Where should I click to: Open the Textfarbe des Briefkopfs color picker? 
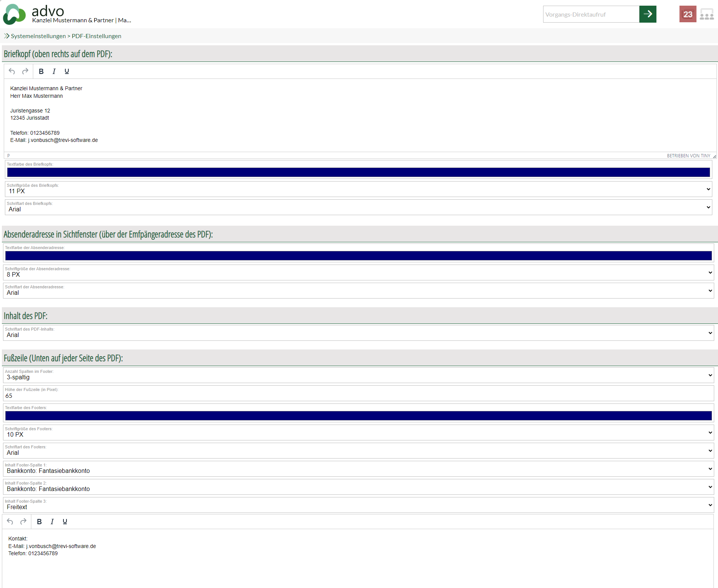click(358, 172)
